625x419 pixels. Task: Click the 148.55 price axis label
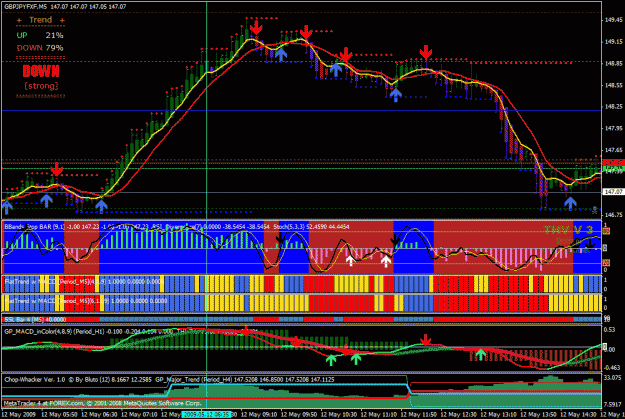(614, 85)
